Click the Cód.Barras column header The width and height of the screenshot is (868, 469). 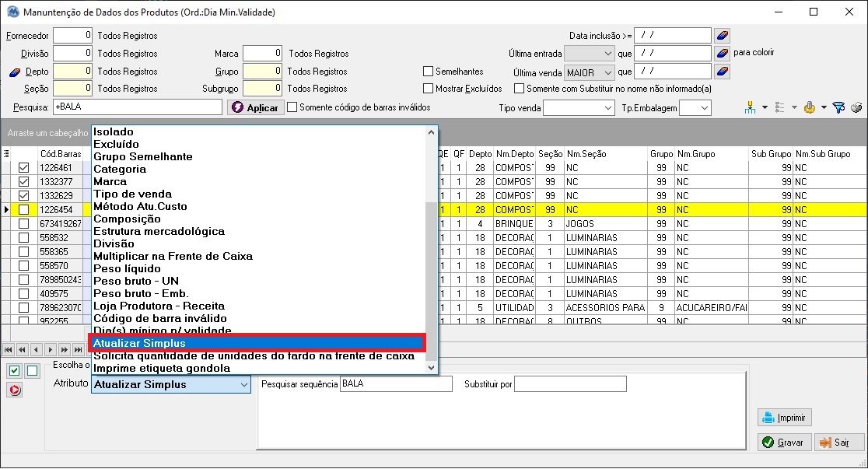pos(61,154)
